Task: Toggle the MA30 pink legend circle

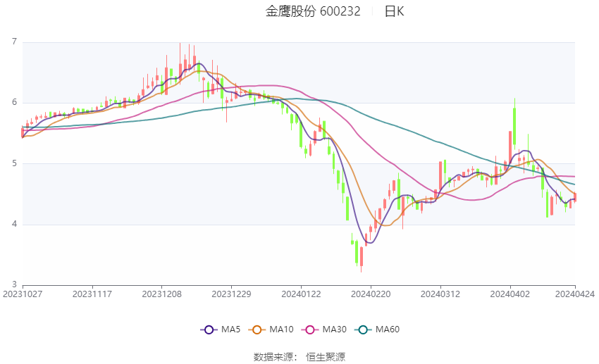Action: pos(310,330)
